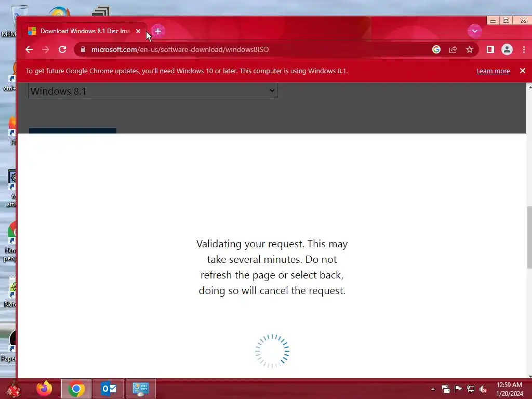Go back using Chrome's back arrow
This screenshot has height=399, width=532.
coord(29,49)
